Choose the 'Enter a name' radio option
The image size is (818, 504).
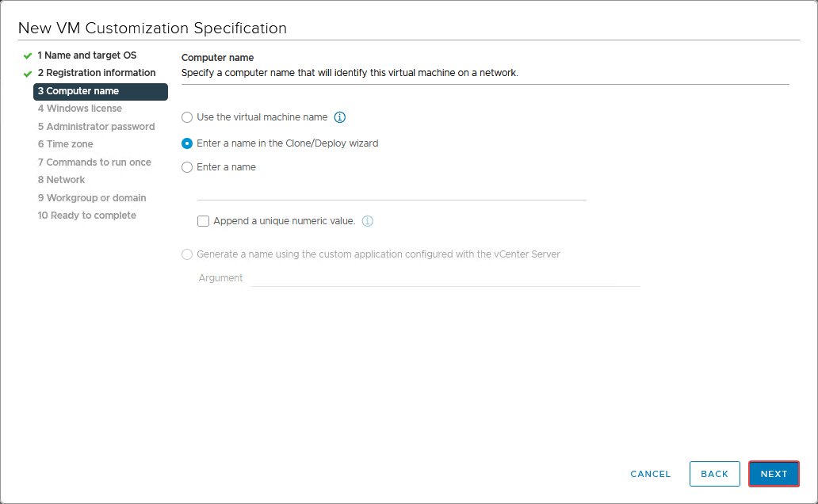tap(187, 167)
